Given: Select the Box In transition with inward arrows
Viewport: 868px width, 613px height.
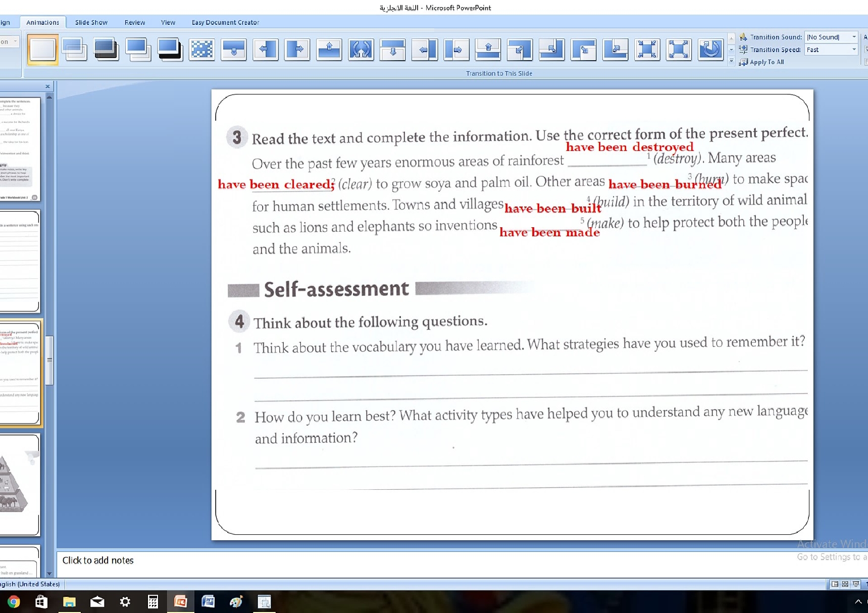Looking at the screenshot, I should pyautogui.click(x=647, y=49).
